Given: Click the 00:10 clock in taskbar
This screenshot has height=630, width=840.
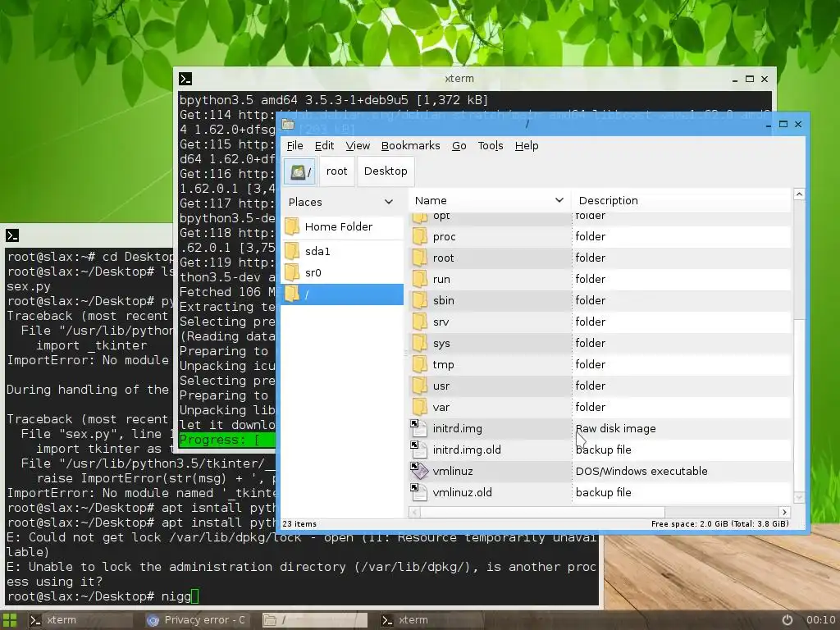Looking at the screenshot, I should [x=820, y=620].
